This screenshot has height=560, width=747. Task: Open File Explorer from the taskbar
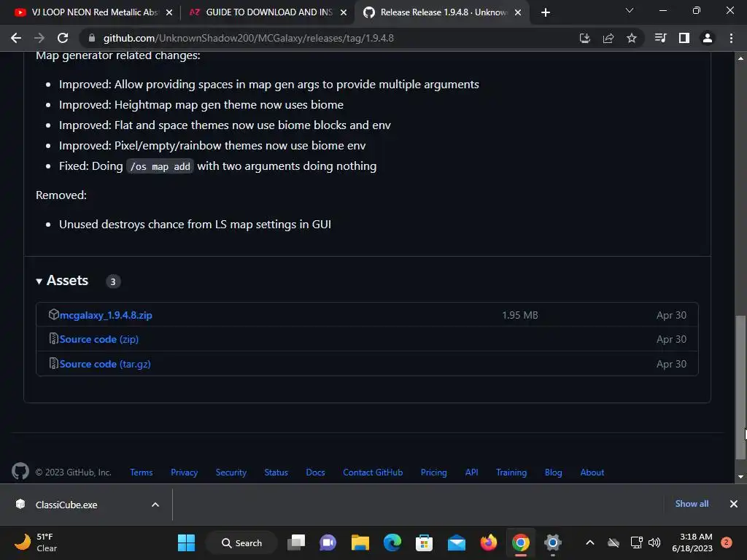(x=360, y=542)
